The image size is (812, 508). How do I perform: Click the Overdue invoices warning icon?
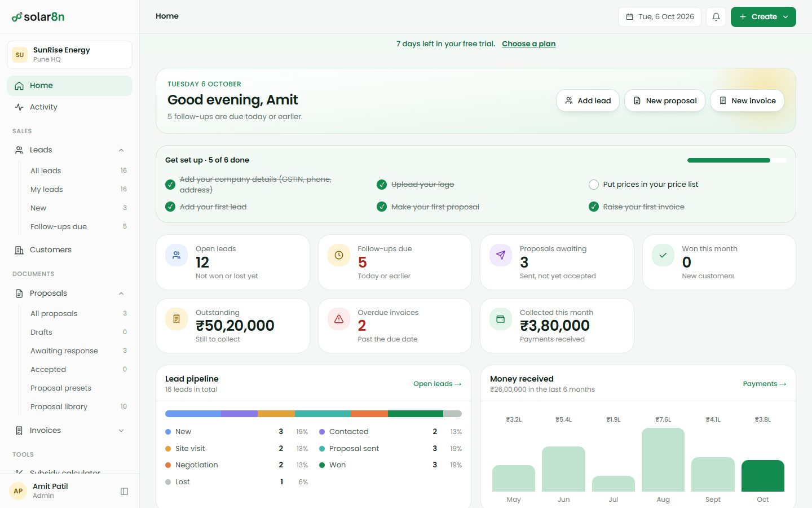[x=339, y=319]
